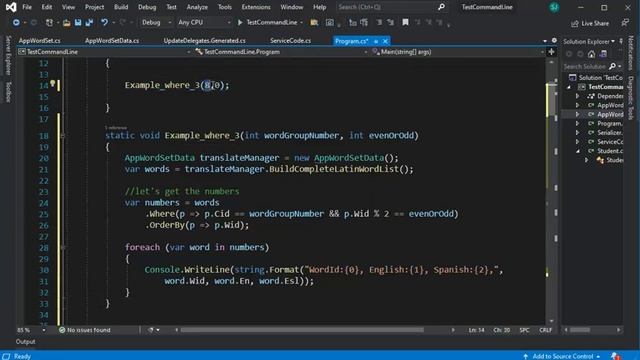Click the Switch Views icon in Solution Explorer
The height and width of the screenshot is (360, 640).
pyautogui.click(x=603, y=54)
